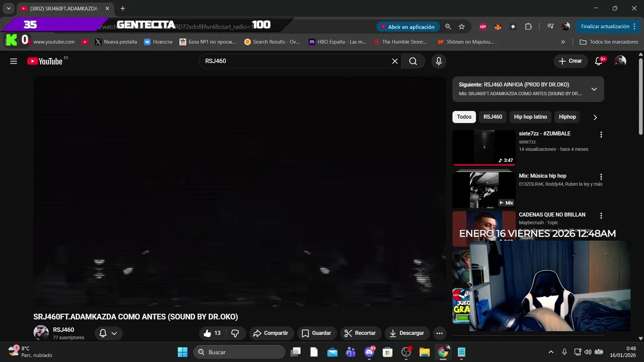
Task: Select the Hiphop filter chip
Action: coord(567,117)
